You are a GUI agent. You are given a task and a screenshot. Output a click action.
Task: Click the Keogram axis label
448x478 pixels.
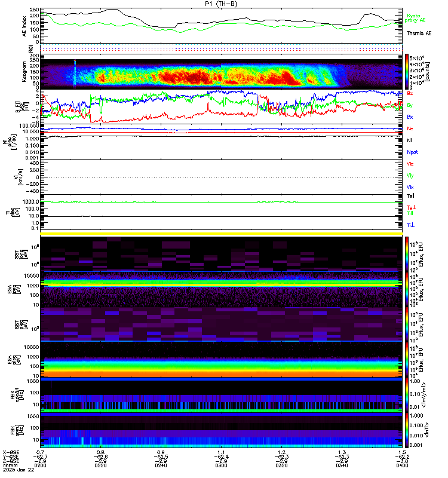[24, 72]
